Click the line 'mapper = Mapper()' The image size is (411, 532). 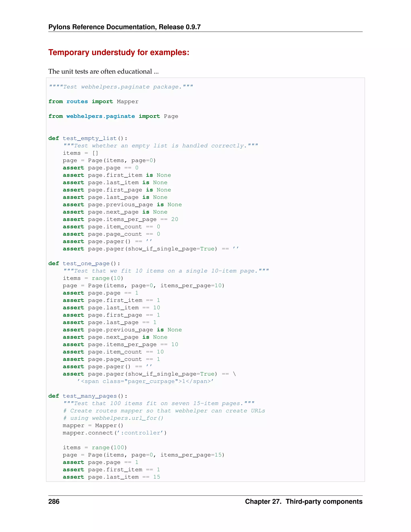[93, 426]
